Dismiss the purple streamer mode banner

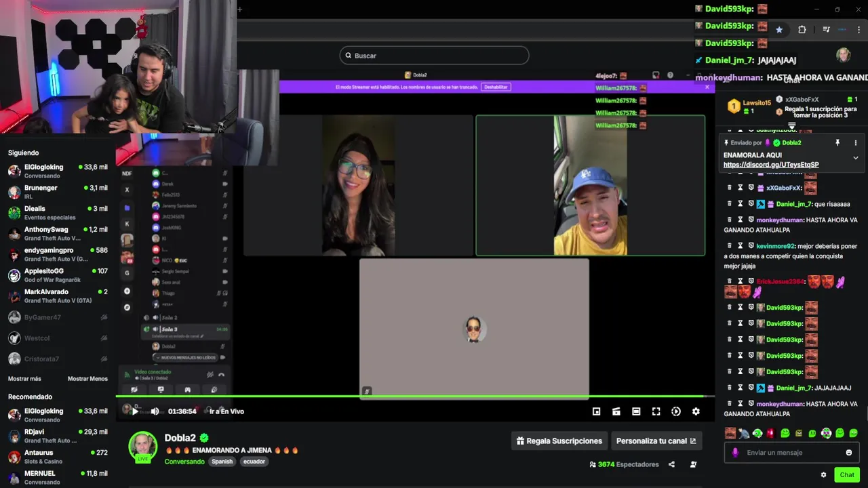(707, 87)
